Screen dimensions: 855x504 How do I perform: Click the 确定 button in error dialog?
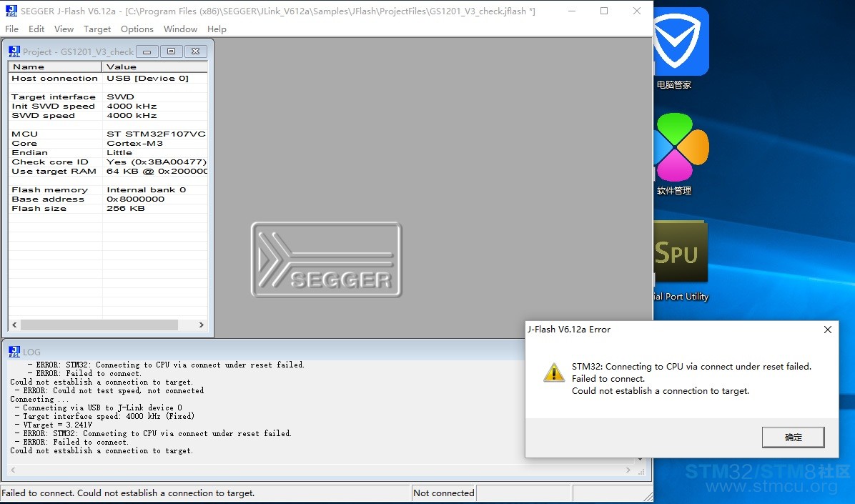point(793,437)
